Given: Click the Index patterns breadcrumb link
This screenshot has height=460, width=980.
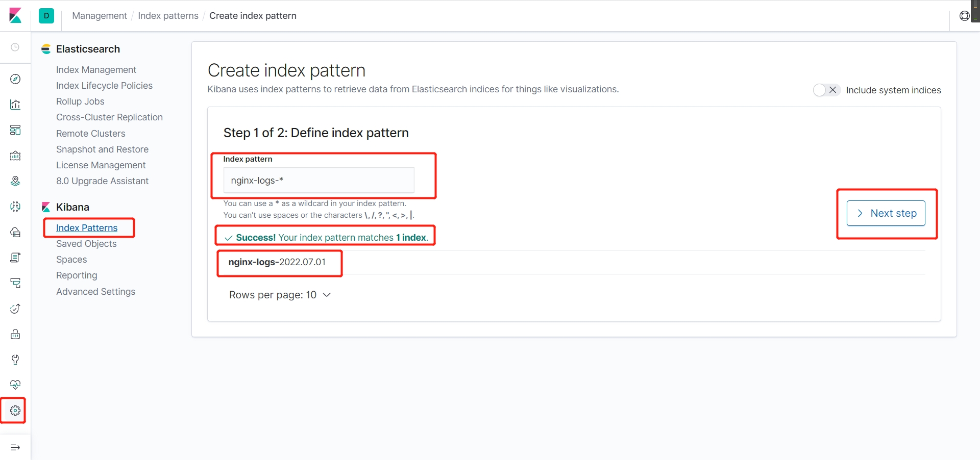Looking at the screenshot, I should tap(168, 16).
